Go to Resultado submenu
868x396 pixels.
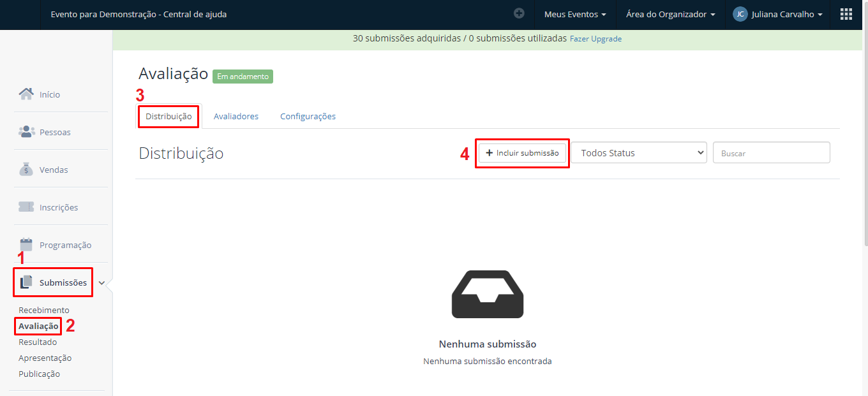38,342
